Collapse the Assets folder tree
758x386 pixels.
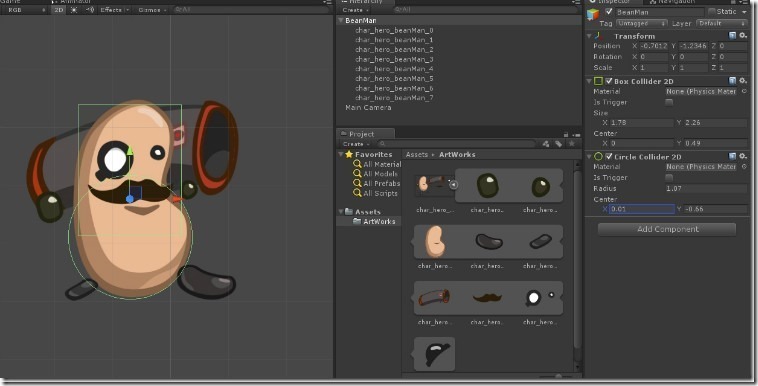tap(341, 212)
